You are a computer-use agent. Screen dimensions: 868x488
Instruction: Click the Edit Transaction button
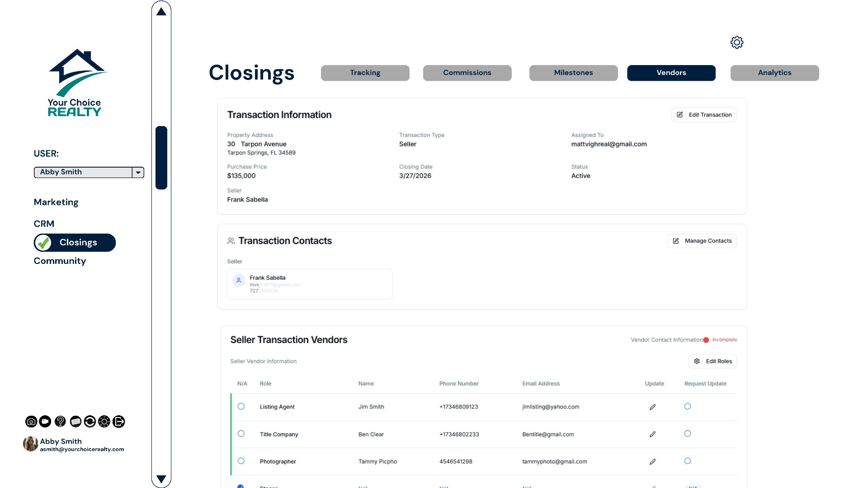[704, 115]
